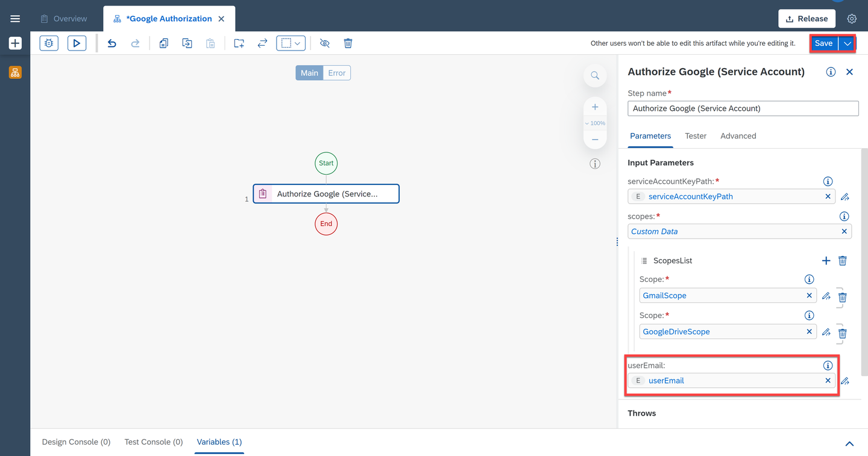Delete the GoogleDriveScope entry
Screen dimensions: 868x456
(843, 333)
